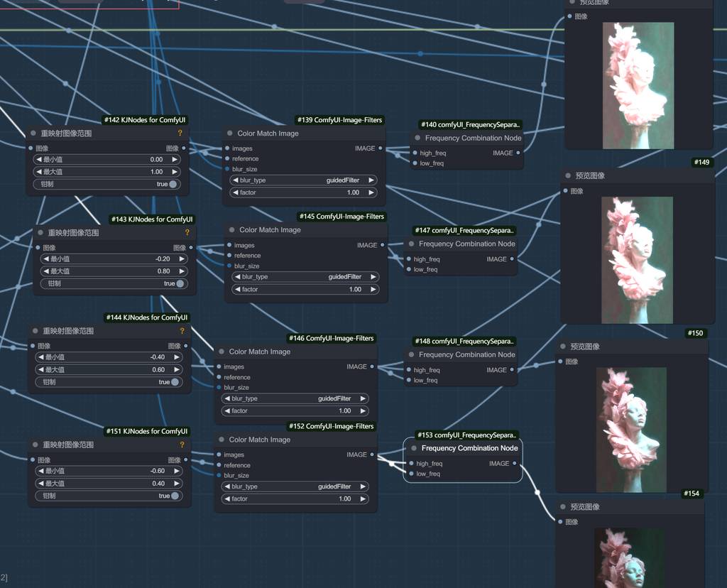Viewport: 727px width, 588px height.
Task: Collapse the #150 preview image node dot
Action: tap(563, 347)
